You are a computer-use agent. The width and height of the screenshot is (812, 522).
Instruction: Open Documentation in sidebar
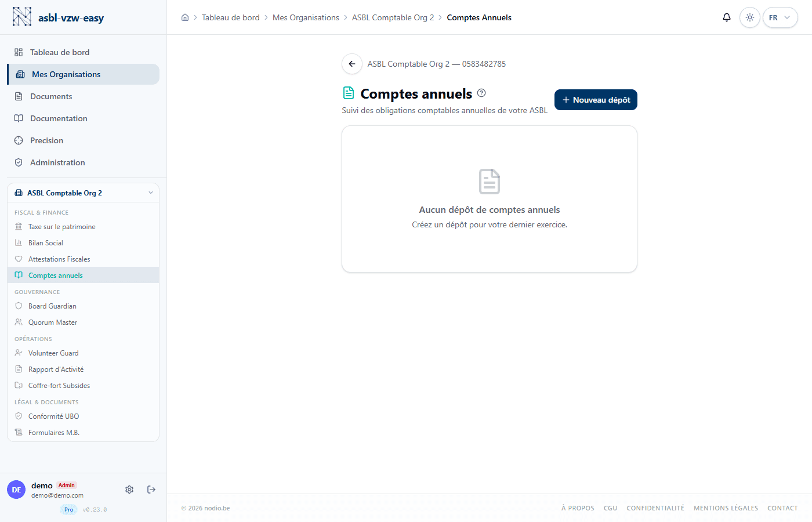[83, 118]
